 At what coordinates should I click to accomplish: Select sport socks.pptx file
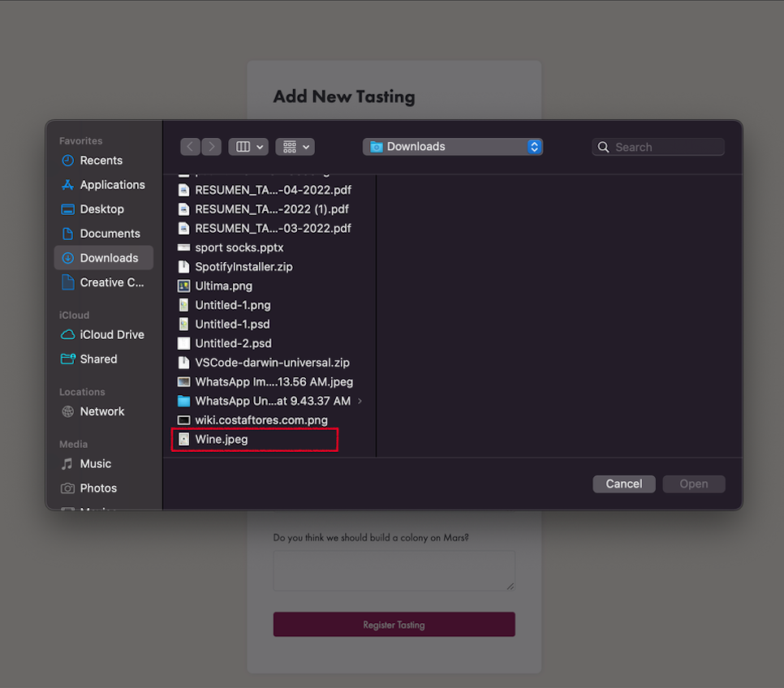click(x=239, y=247)
